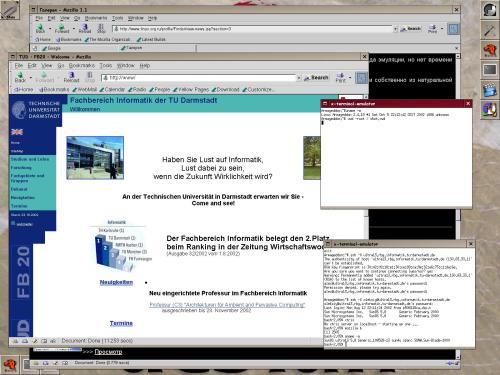Click scroll-up arrow of Галерея page scrollbar
500x375 pixels.
click(x=458, y=56)
